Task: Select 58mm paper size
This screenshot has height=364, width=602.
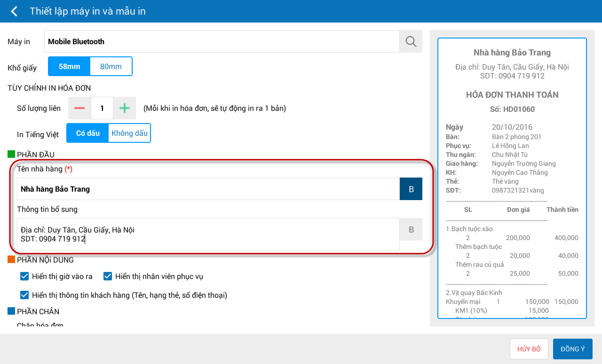Action: tap(69, 66)
